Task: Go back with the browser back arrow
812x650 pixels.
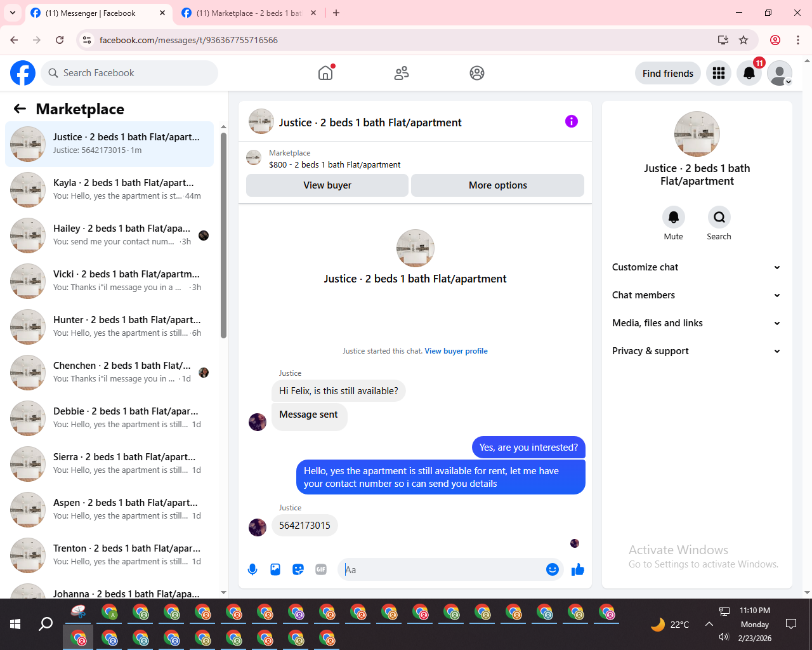Action: click(x=14, y=40)
